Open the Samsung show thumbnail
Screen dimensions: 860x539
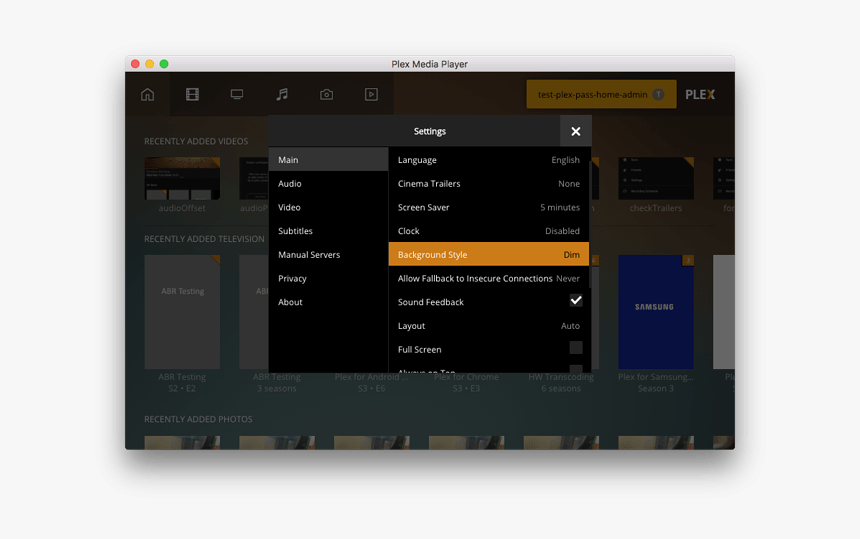click(655, 311)
